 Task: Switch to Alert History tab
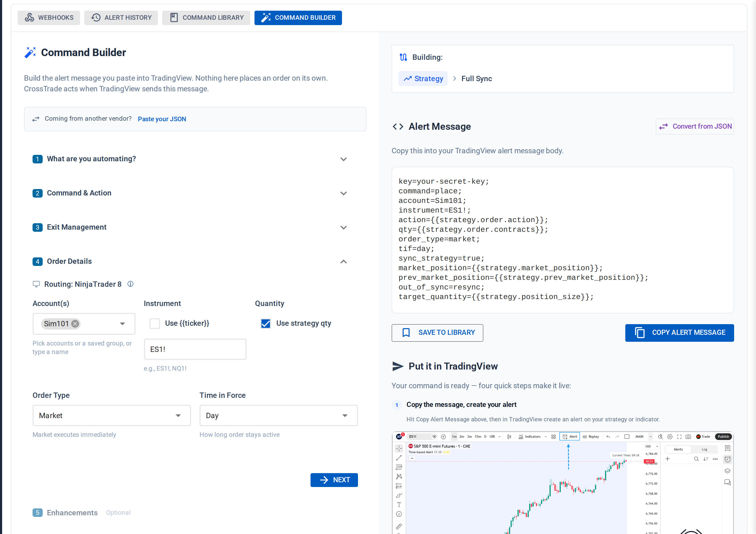coord(121,18)
